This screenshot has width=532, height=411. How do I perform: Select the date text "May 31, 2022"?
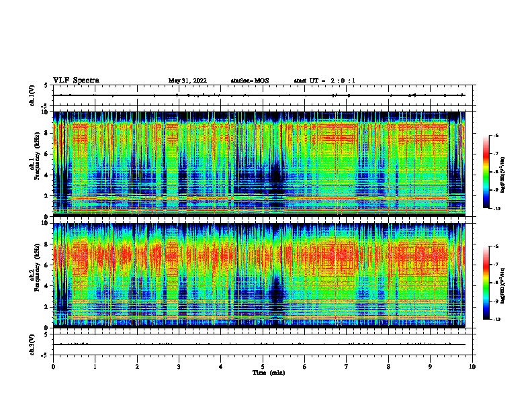(x=187, y=81)
